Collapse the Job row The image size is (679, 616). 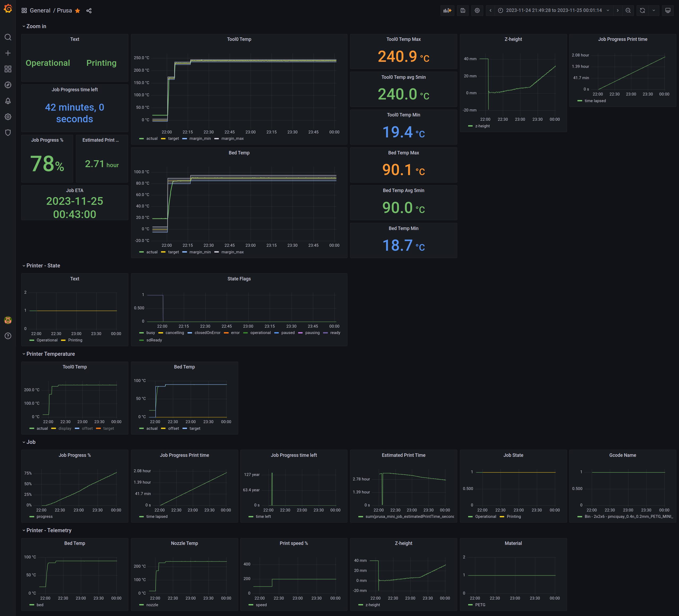click(x=29, y=442)
